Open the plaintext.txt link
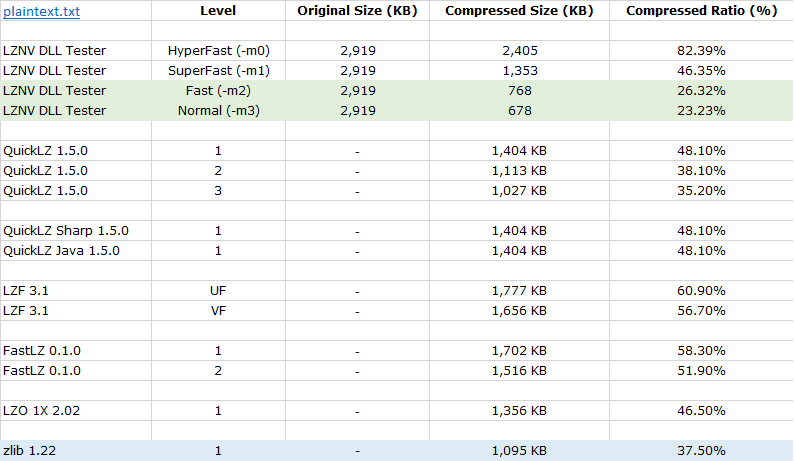Screen dimensions: 795x461 pyautogui.click(x=42, y=11)
